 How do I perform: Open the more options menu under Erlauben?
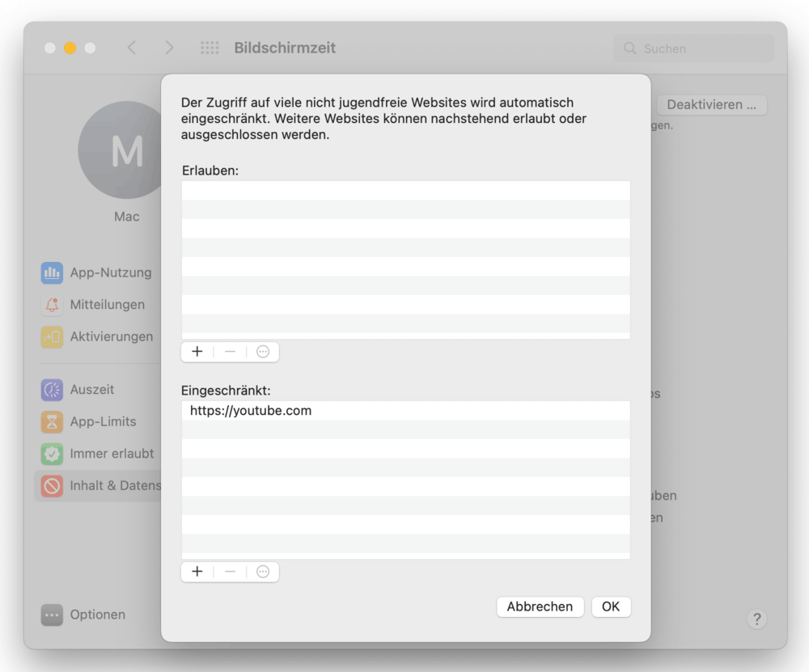pos(263,352)
